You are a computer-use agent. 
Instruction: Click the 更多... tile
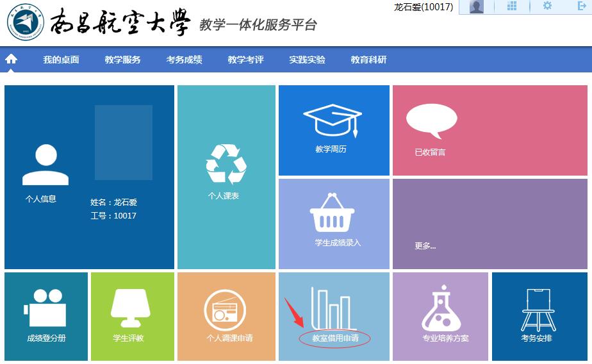[425, 245]
